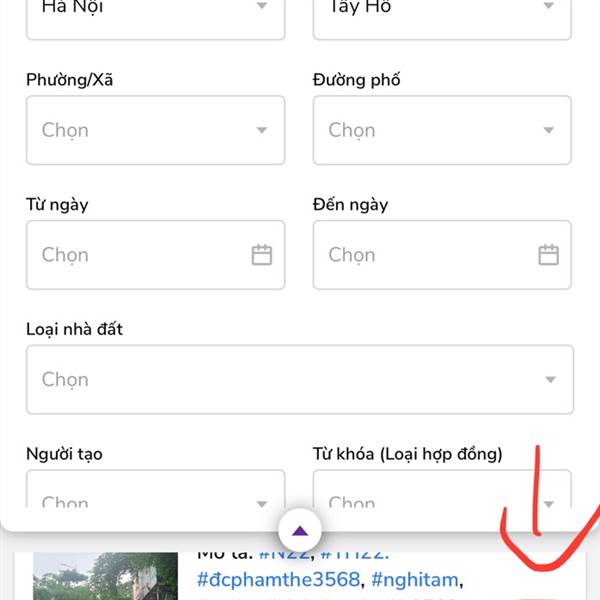Click the Người tạo dropdown arrow
This screenshot has height=600, width=600.
(x=262, y=504)
